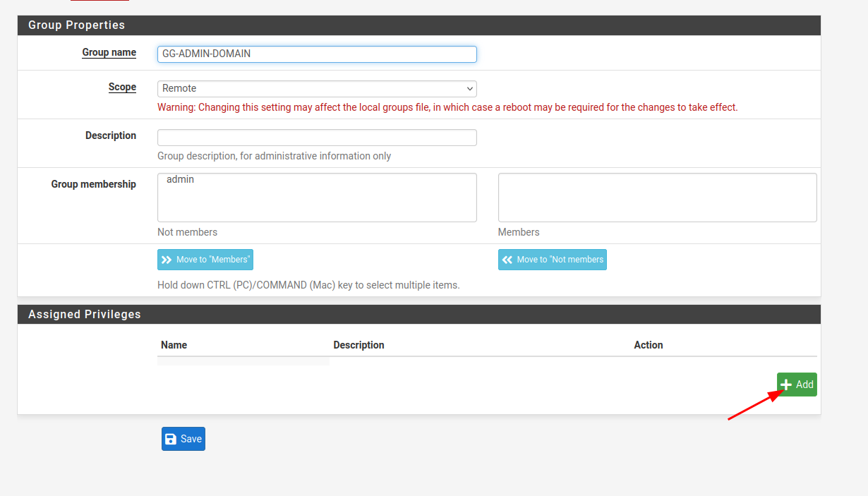Click the Description text field

coord(317,138)
